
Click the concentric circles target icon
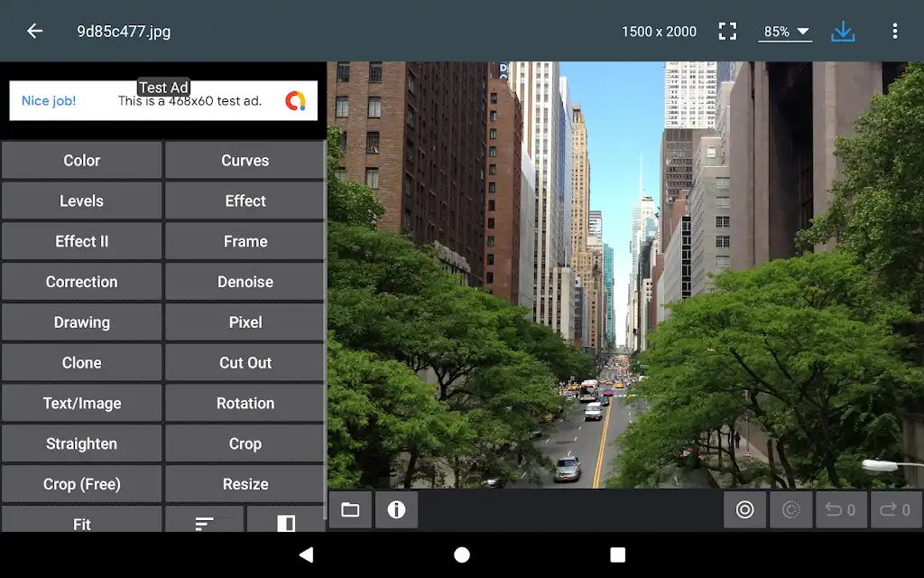744,509
